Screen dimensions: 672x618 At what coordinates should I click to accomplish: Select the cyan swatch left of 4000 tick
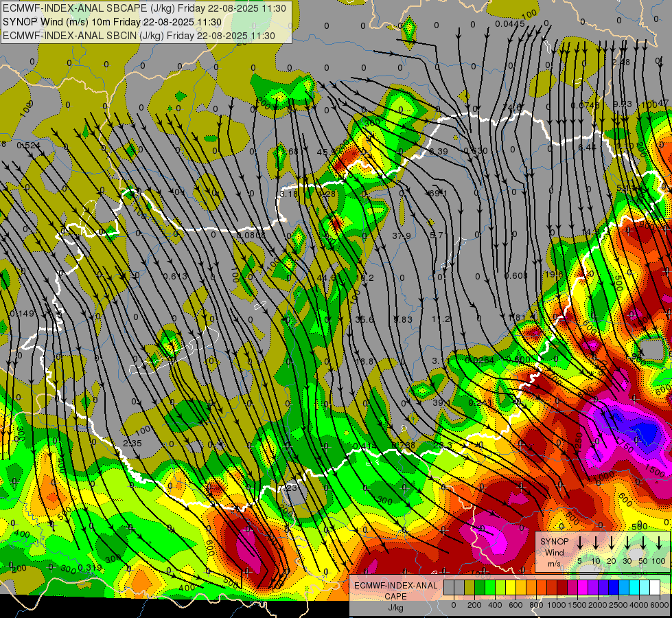click(x=634, y=587)
